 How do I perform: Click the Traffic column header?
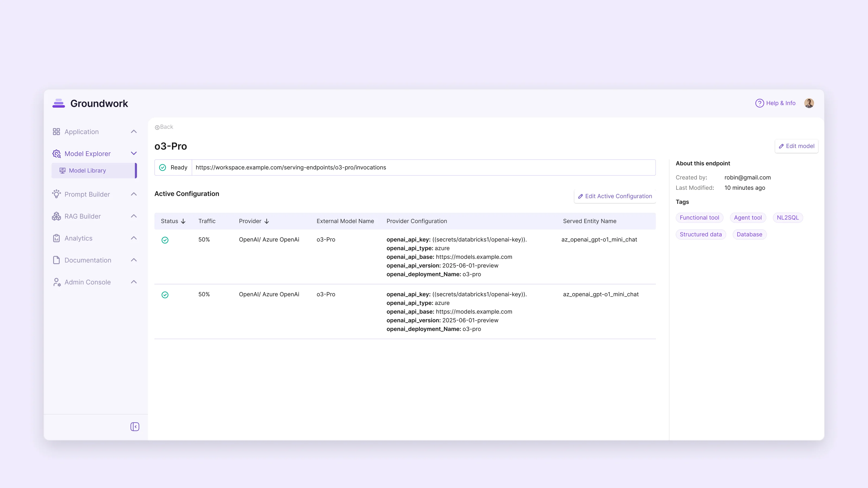[207, 221]
